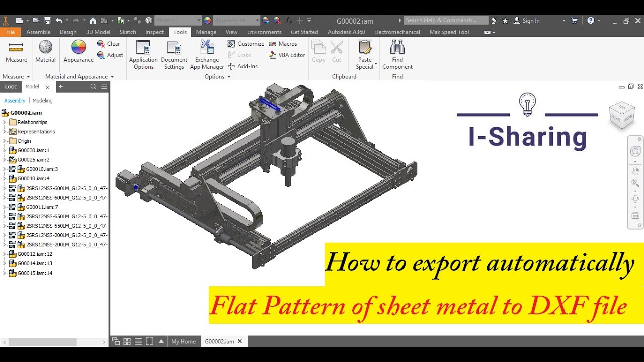
Task: Open Help dropdown arrow
Action: pos(600,21)
